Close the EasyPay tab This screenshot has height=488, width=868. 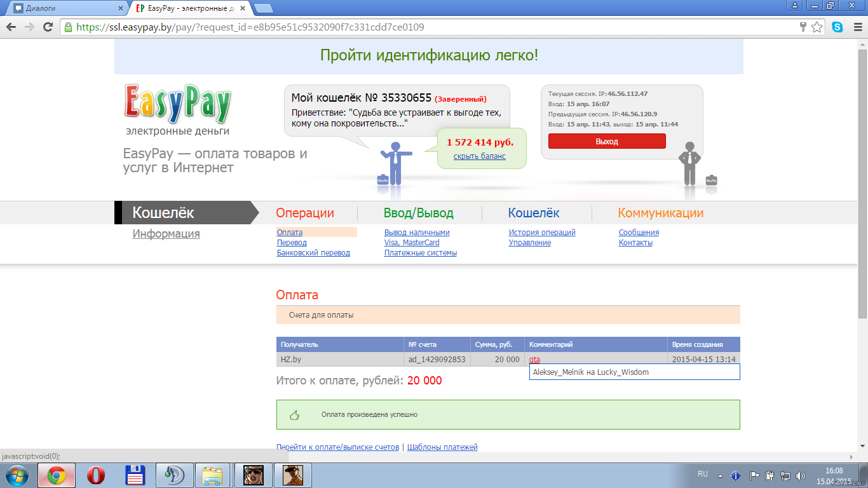(244, 8)
